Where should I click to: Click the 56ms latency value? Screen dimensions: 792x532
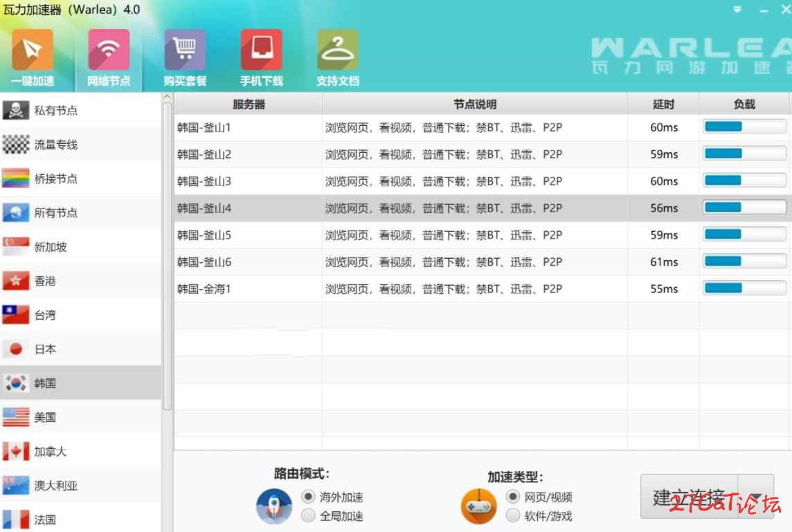coord(664,208)
